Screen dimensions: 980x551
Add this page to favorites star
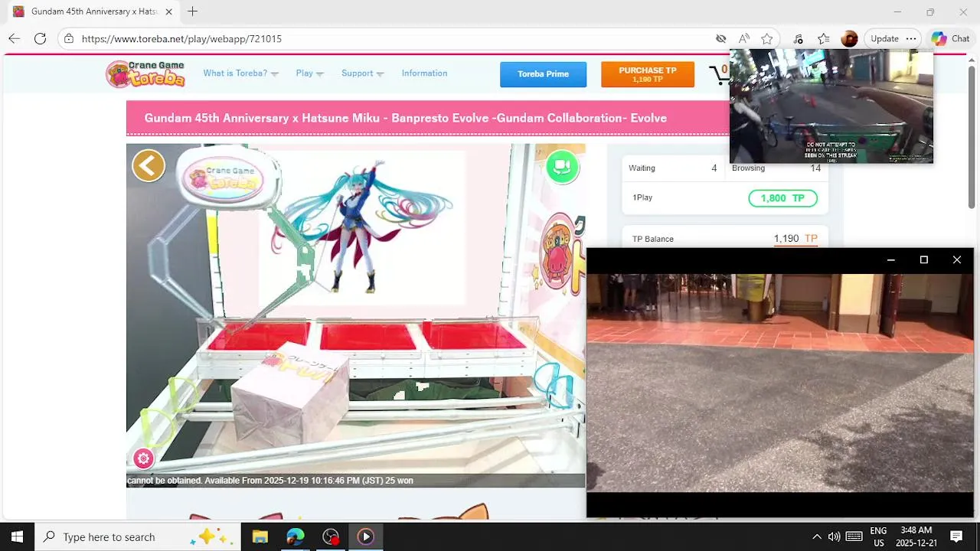click(x=766, y=38)
